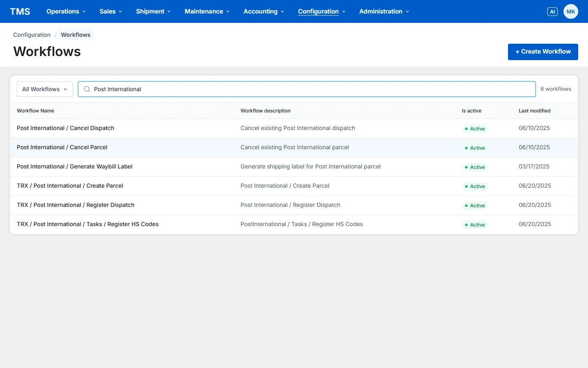Open TRX / Post International / Register Dispatch
588x368 pixels.
coord(76,205)
